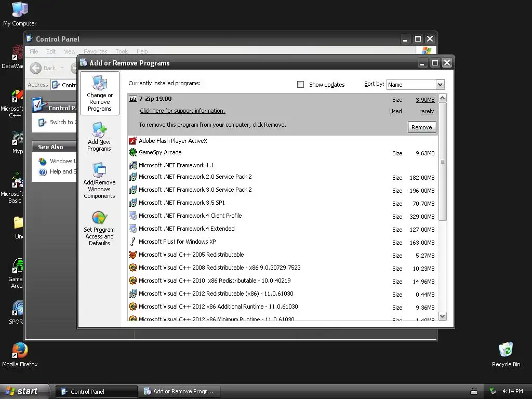Click Add or Remove Programs taskbar button
Viewport: 532px width, 399px height.
[x=180, y=392]
